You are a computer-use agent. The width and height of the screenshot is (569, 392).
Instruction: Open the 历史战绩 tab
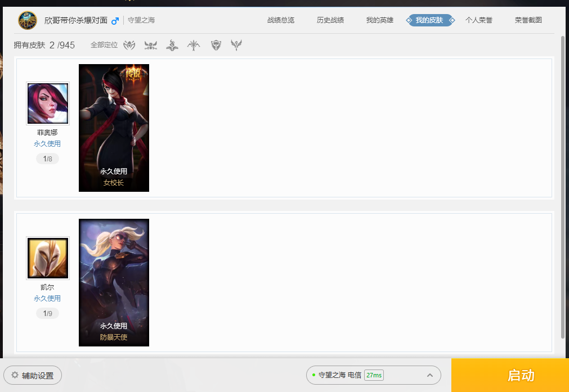[x=330, y=20]
